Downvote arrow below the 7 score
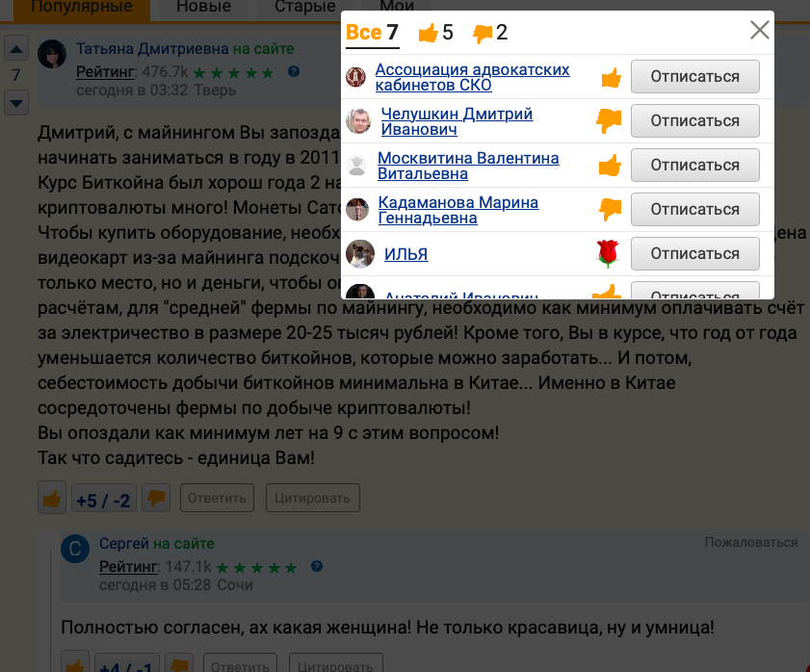This screenshot has height=672, width=810. 16,102
